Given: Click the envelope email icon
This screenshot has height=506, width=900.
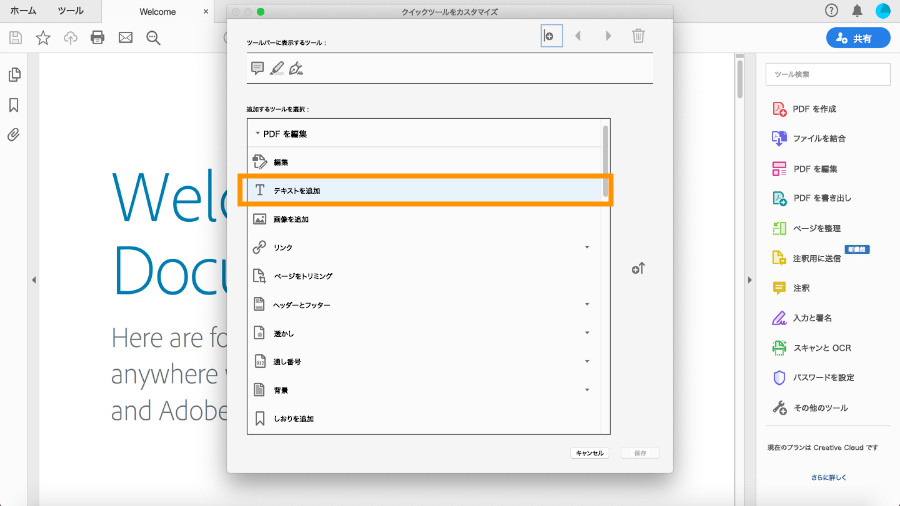Looking at the screenshot, I should (125, 38).
